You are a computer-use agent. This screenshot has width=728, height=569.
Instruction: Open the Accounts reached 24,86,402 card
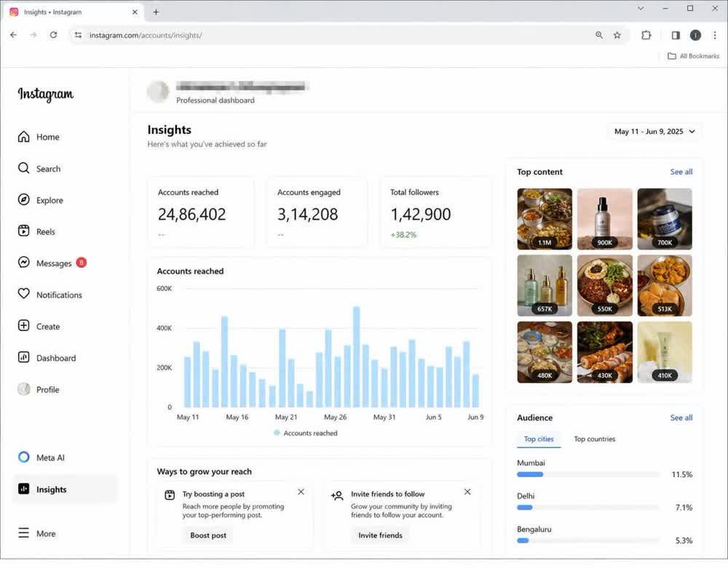point(201,212)
